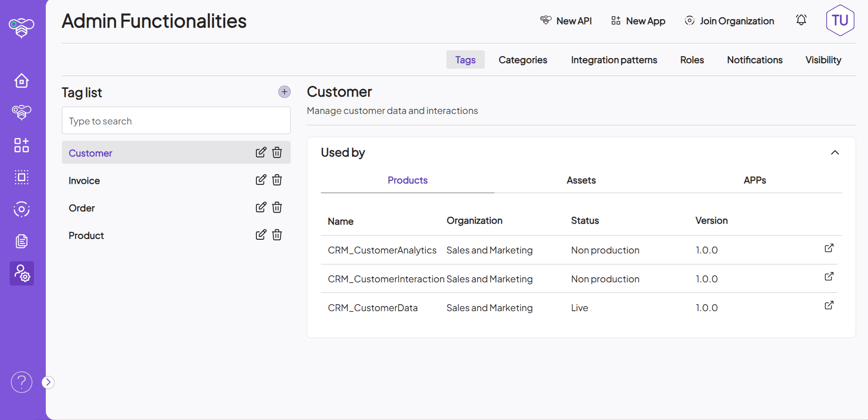
Task: Open the Notifications admin tab
Action: (754, 59)
